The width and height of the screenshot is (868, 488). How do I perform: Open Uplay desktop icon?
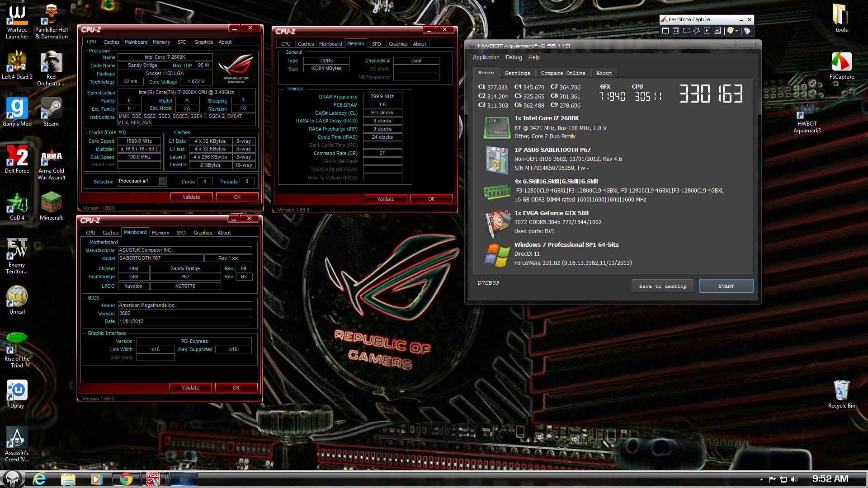click(17, 394)
